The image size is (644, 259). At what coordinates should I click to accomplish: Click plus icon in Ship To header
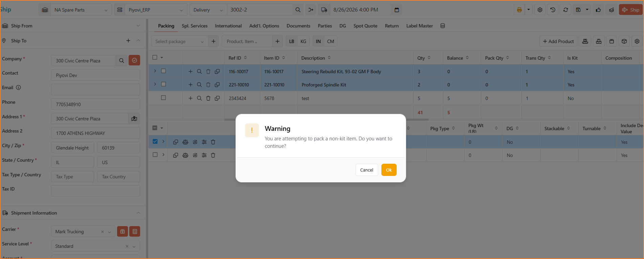(128, 41)
